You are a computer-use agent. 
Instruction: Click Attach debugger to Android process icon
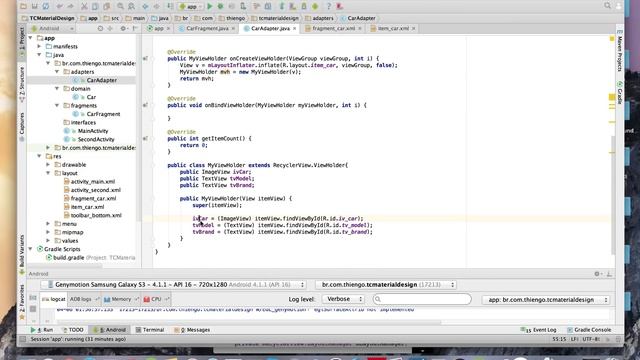click(243, 6)
